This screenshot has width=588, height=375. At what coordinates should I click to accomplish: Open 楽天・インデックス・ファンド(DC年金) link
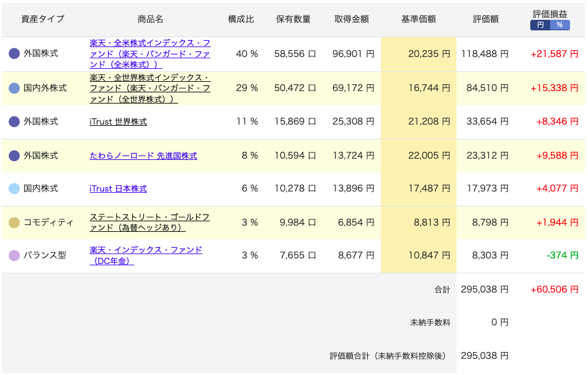(146, 255)
